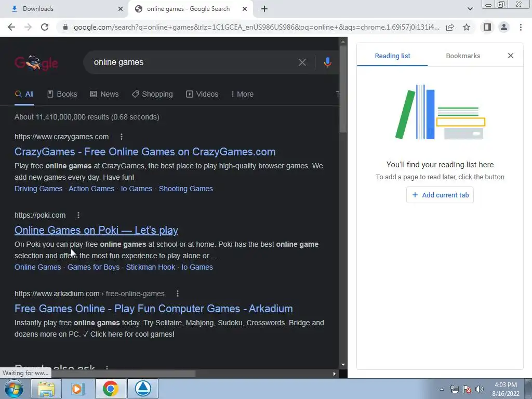Open options dots beside poki.com URL
Image resolution: width=532 pixels, height=399 pixels.
[x=78, y=215]
